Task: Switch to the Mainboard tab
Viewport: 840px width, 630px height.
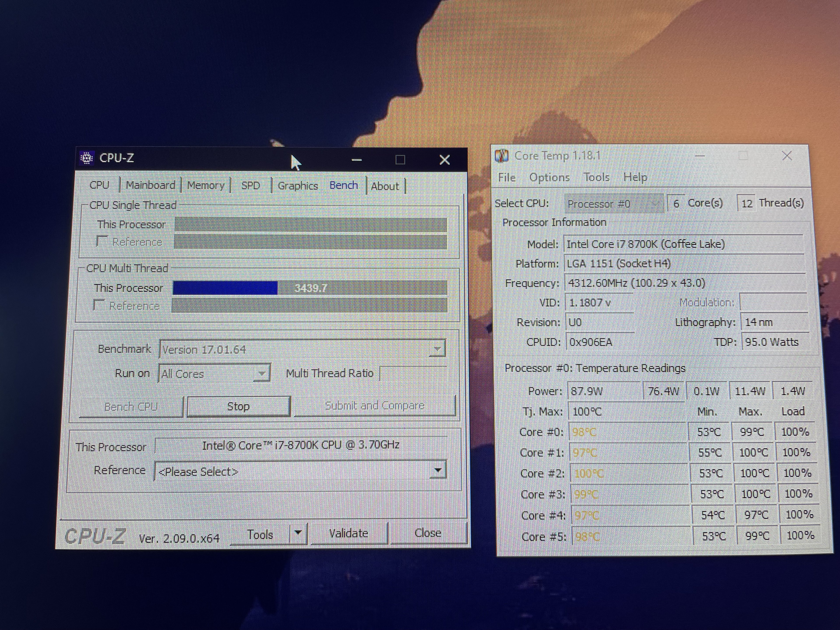Action: tap(150, 185)
